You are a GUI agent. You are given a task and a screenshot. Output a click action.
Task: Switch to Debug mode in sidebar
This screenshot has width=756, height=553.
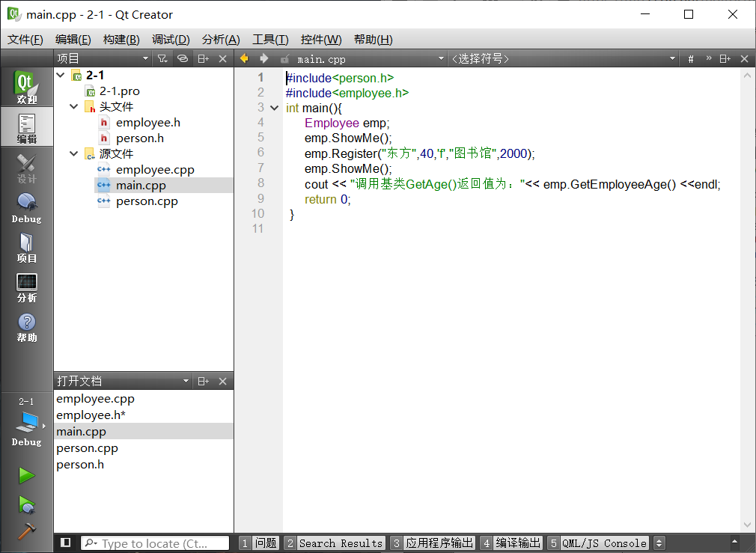coord(26,207)
